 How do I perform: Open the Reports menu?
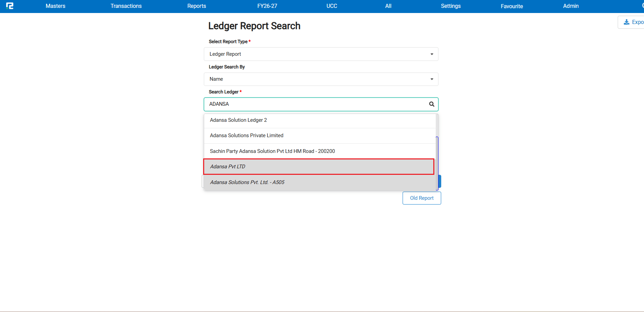pos(196,6)
